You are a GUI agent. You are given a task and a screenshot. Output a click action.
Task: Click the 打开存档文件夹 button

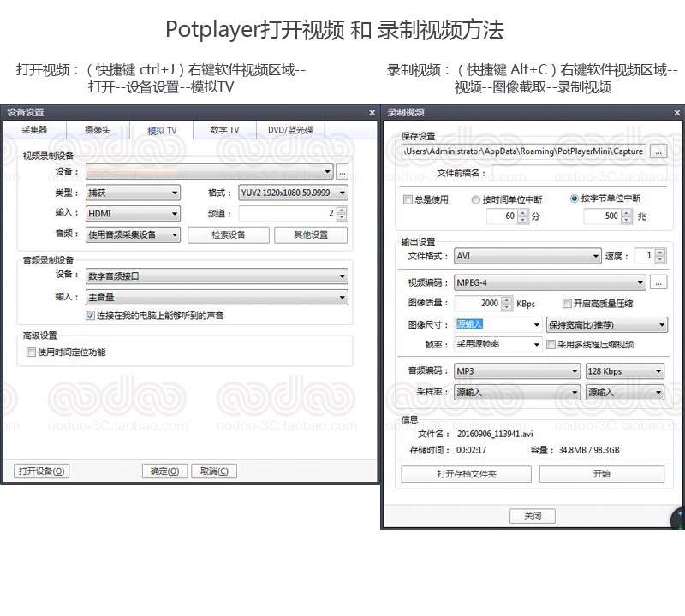pyautogui.click(x=466, y=474)
